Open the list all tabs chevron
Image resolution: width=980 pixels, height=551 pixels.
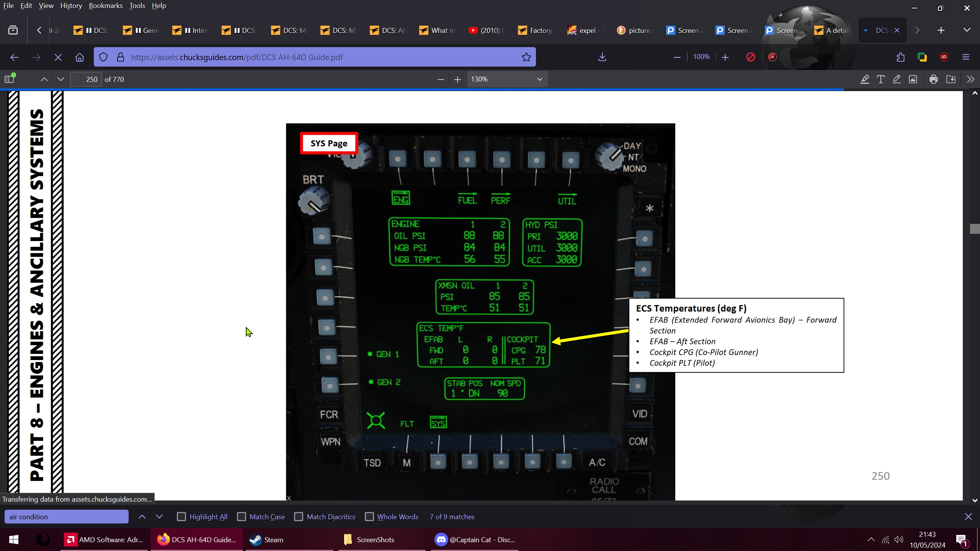click(x=967, y=30)
